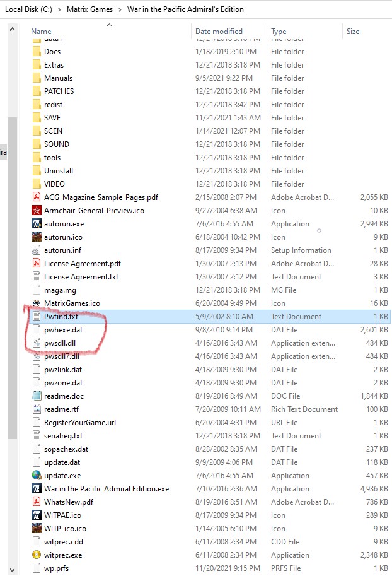The image size is (392, 576).
Task: Click the War in the Pacific Admiral Edition.exe icon
Action: (x=37, y=488)
